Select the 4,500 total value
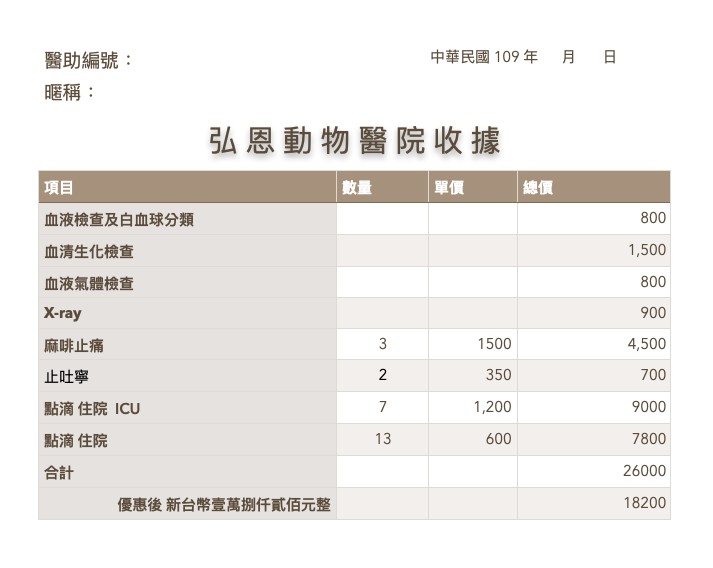The width and height of the screenshot is (713, 568). click(x=647, y=344)
